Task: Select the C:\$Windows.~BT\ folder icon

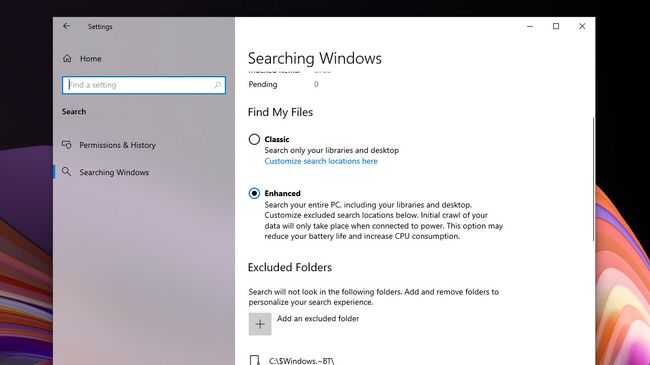Action: [x=255, y=360]
